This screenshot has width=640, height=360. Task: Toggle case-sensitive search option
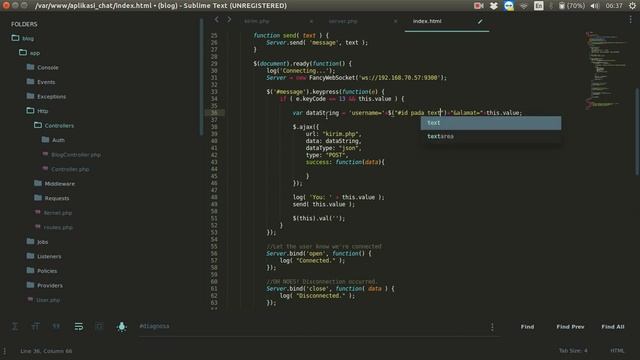click(x=36, y=327)
